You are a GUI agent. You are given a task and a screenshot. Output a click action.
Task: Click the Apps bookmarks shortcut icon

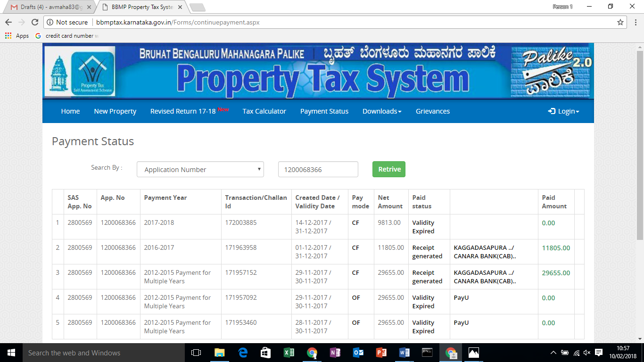point(8,36)
